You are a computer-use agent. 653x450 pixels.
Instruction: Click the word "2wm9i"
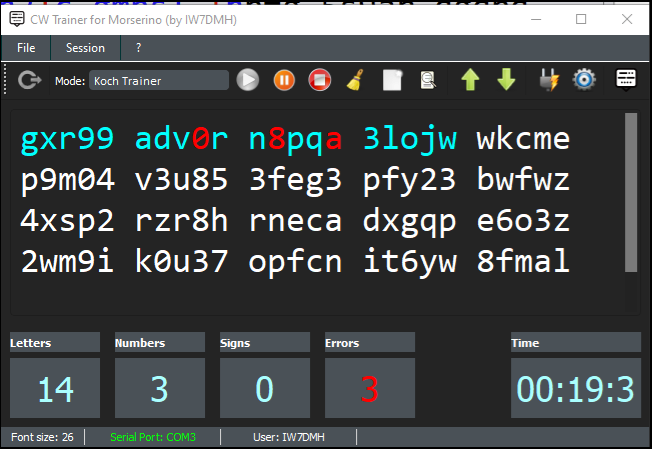pyautogui.click(x=67, y=261)
